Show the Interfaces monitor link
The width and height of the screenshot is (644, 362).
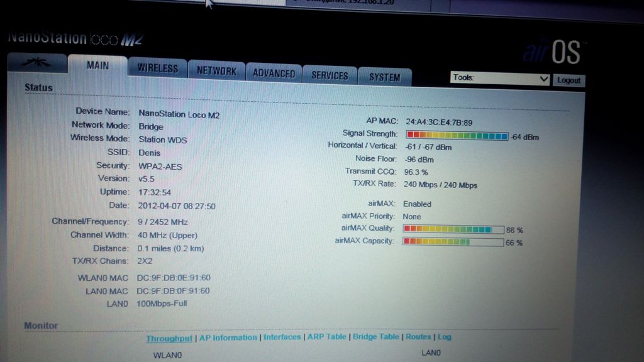282,337
